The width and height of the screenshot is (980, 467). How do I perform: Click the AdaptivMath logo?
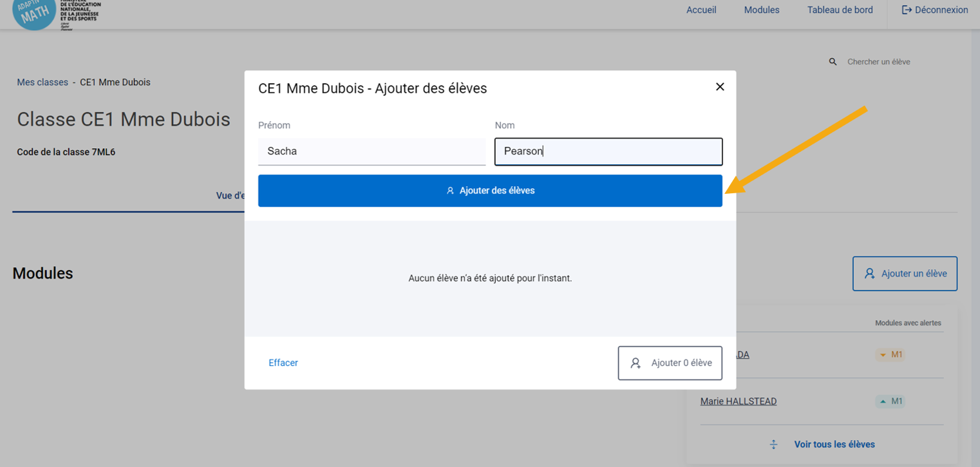pyautogui.click(x=34, y=13)
